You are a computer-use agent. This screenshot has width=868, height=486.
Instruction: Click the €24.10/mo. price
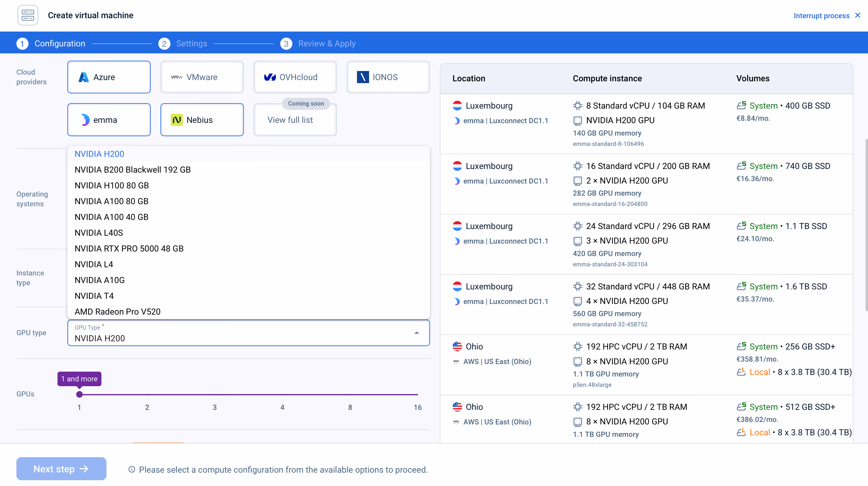coord(755,239)
